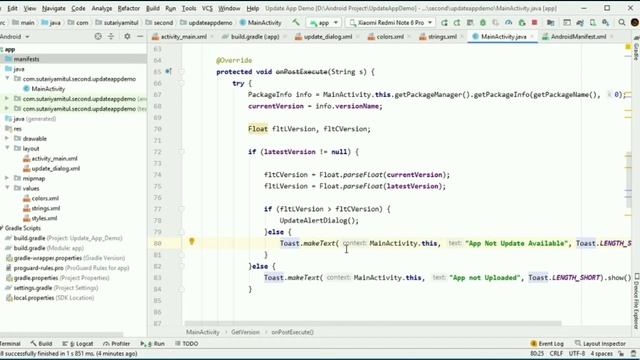Close the MainActivity.java tab

tap(532, 37)
